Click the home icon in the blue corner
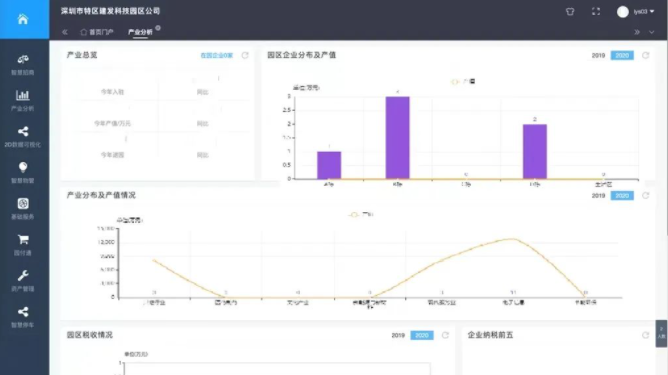The height and width of the screenshot is (375, 668). coord(23,19)
